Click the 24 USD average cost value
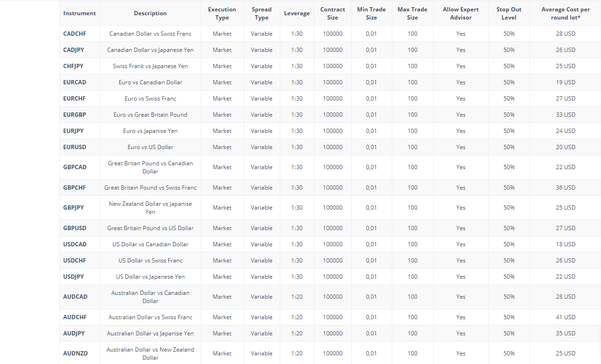The image size is (601, 364). click(566, 131)
